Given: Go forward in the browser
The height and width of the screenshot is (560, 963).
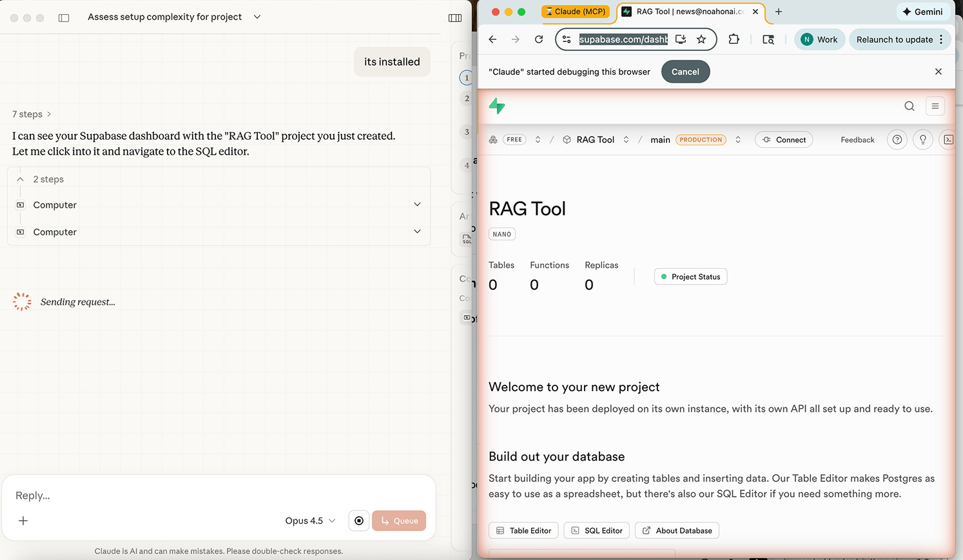Looking at the screenshot, I should tap(516, 39).
